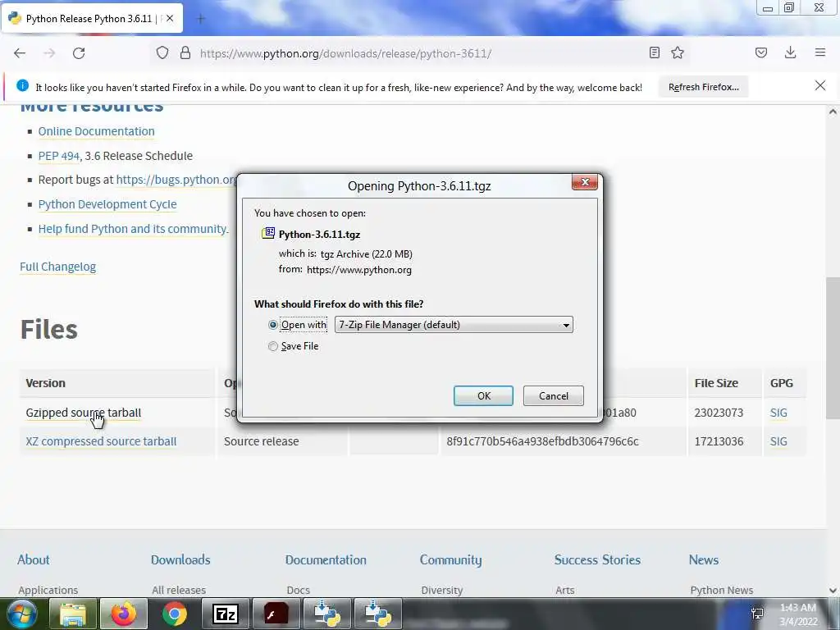
Task: Click the scrollbar up arrow
Action: click(x=833, y=112)
